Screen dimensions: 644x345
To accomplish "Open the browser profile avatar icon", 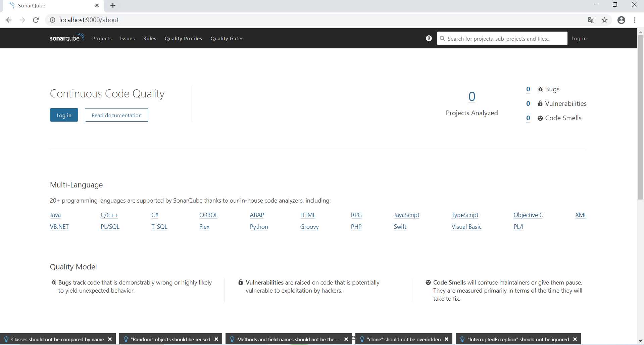I will coord(621,20).
